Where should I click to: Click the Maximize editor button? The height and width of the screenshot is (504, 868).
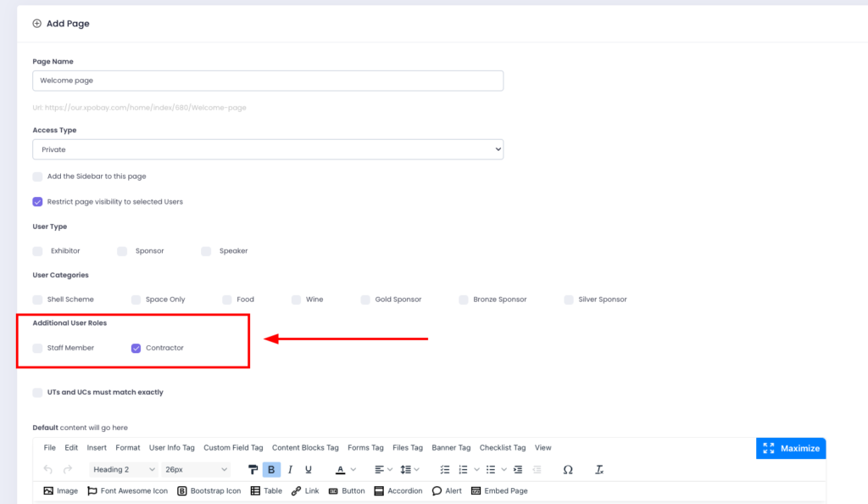coord(791,448)
